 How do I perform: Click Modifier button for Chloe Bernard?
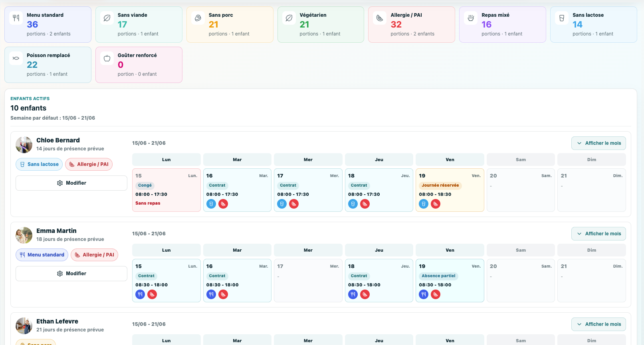click(71, 183)
